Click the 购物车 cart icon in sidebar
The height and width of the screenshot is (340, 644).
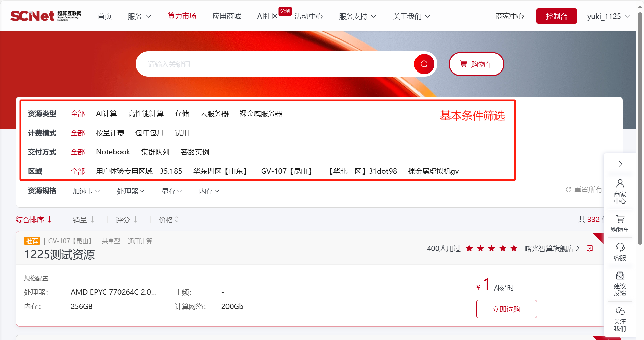(x=620, y=224)
